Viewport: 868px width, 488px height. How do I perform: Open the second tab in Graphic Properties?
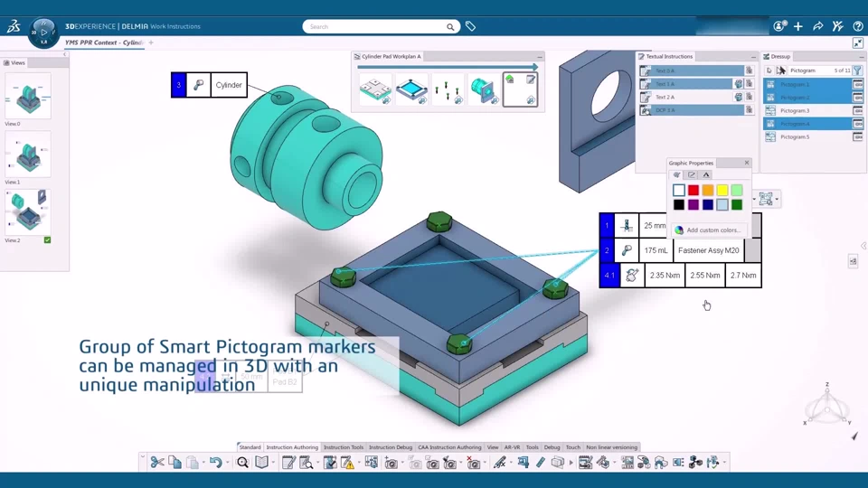click(692, 174)
